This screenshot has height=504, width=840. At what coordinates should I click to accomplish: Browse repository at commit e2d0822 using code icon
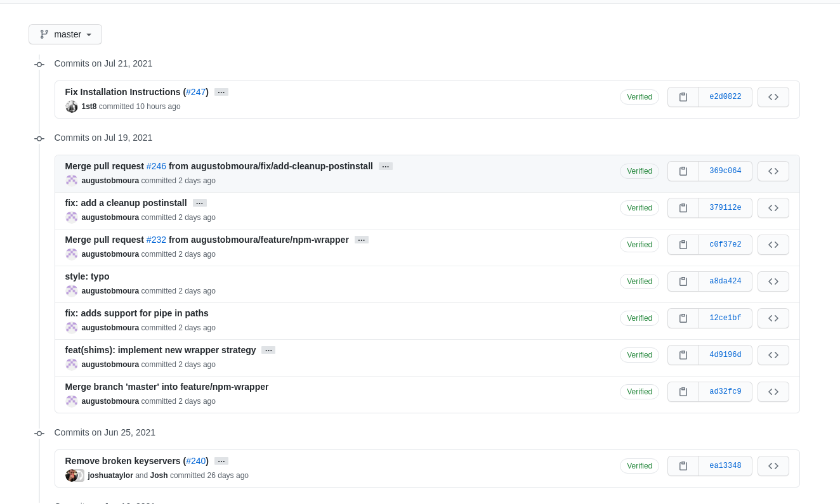click(x=773, y=96)
